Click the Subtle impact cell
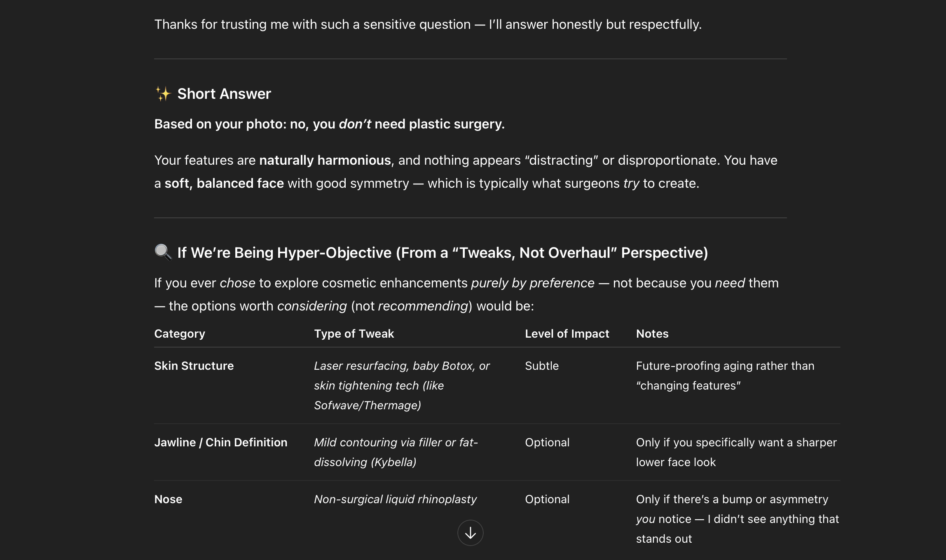 [x=541, y=366]
